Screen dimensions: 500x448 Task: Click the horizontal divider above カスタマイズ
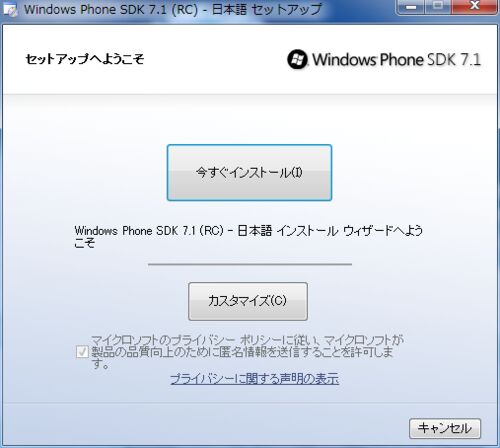click(x=250, y=264)
